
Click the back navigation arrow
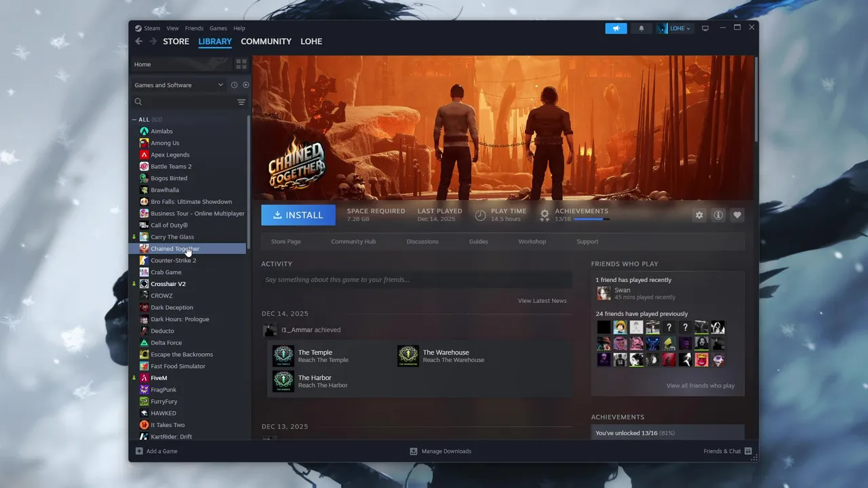tap(139, 41)
